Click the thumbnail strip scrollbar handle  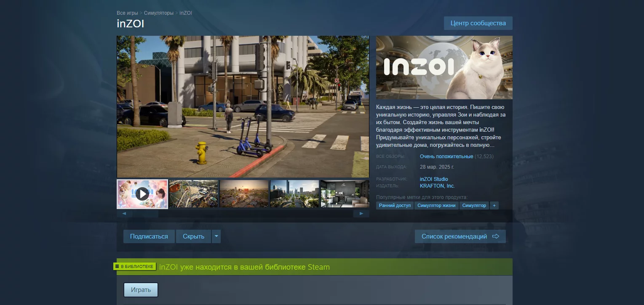pyautogui.click(x=145, y=214)
